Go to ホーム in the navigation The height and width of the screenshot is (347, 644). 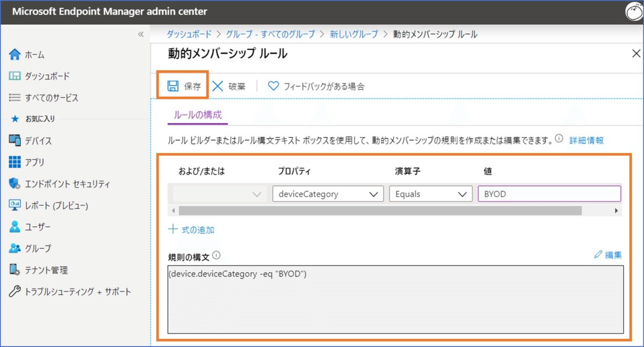pyautogui.click(x=34, y=55)
